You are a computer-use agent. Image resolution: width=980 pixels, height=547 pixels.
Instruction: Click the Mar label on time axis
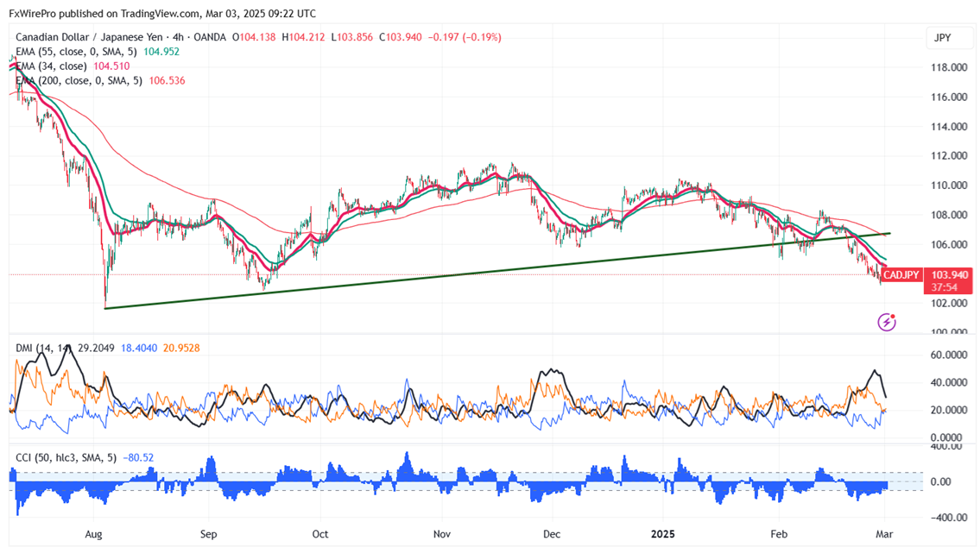point(884,534)
